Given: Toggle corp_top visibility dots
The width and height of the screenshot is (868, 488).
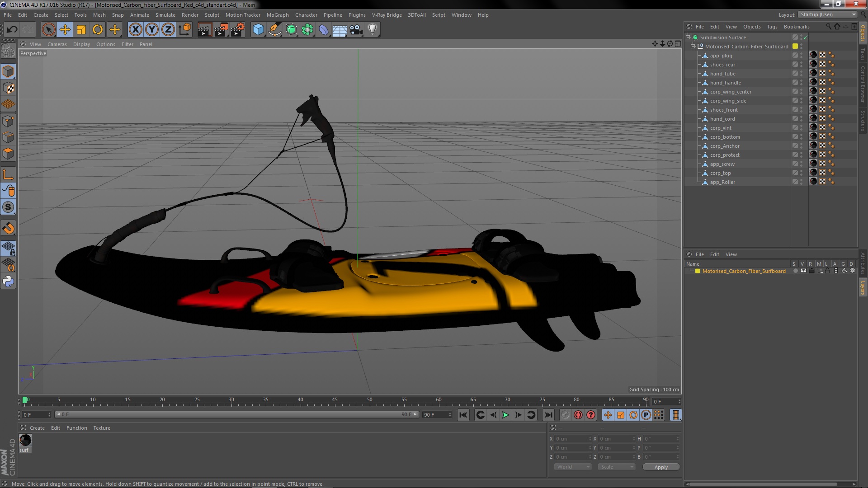Looking at the screenshot, I should click(802, 173).
